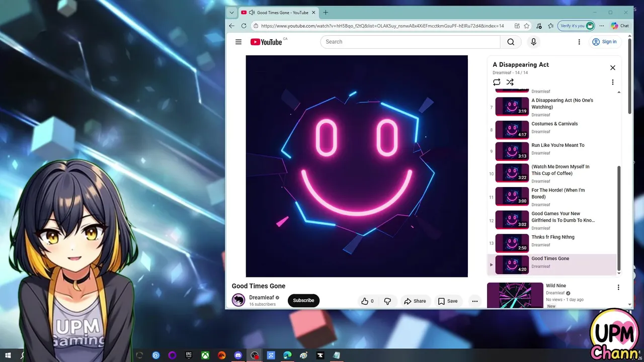Open Discord from taskbar
The image size is (644, 362).
(238, 355)
